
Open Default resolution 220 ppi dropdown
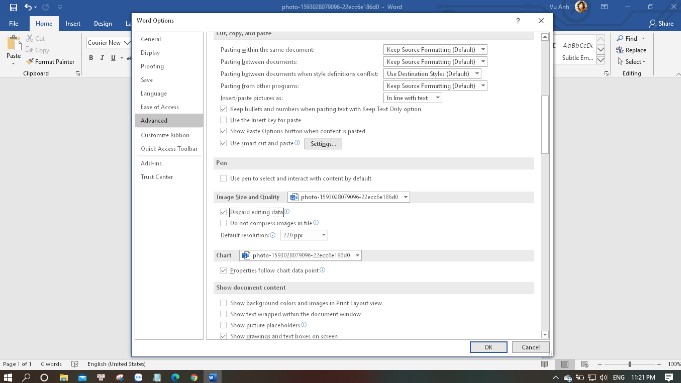304,235
